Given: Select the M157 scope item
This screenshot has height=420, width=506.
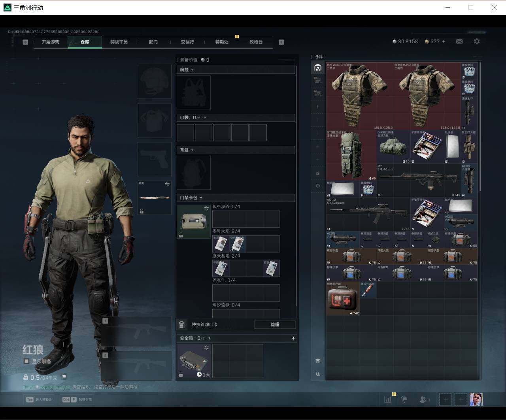Looking at the screenshot, I should 469,147.
